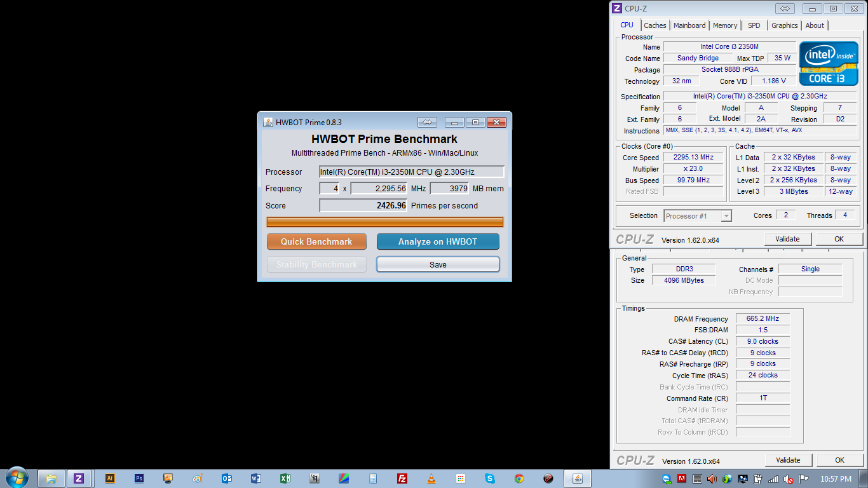
Task: Click the HWBOT Processor name field
Action: pos(412,172)
